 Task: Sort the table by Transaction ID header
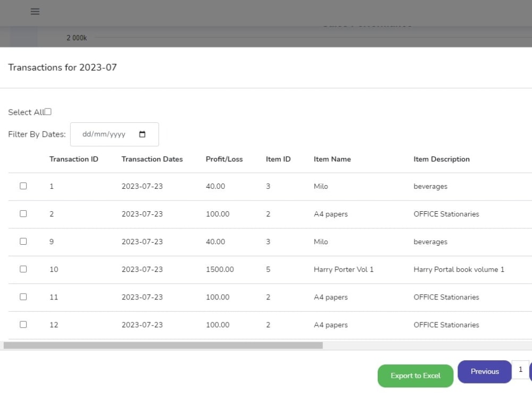73,159
